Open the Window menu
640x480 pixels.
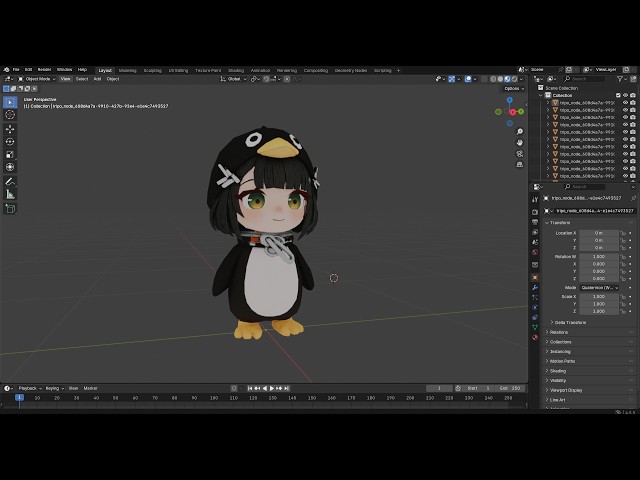[64, 70]
